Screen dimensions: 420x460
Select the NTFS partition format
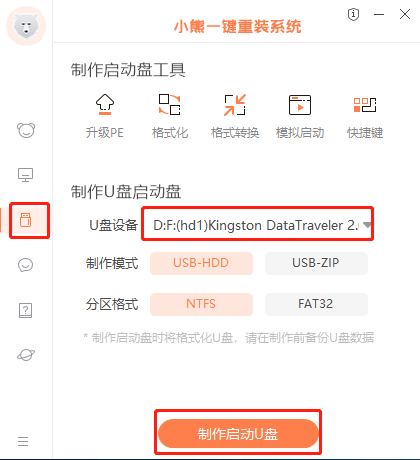201,304
